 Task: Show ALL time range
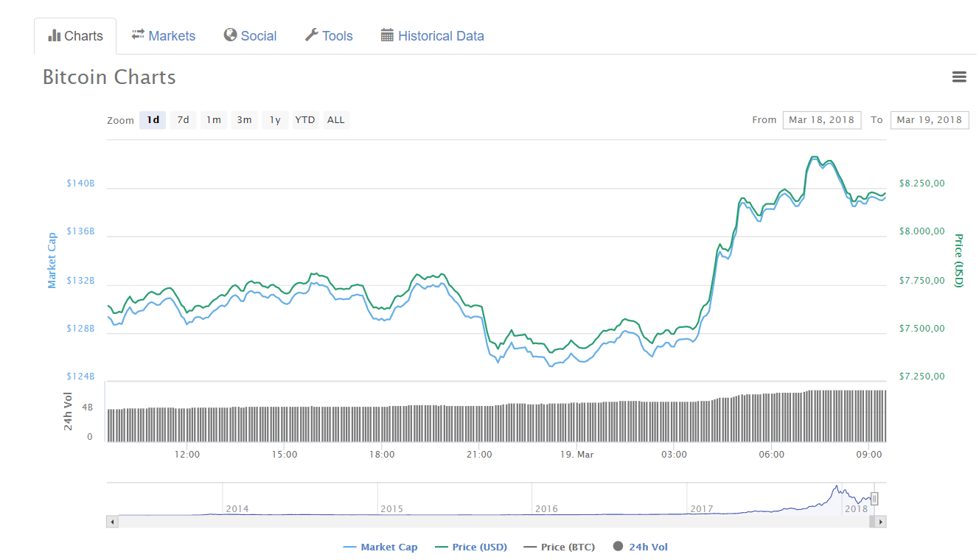coord(336,120)
